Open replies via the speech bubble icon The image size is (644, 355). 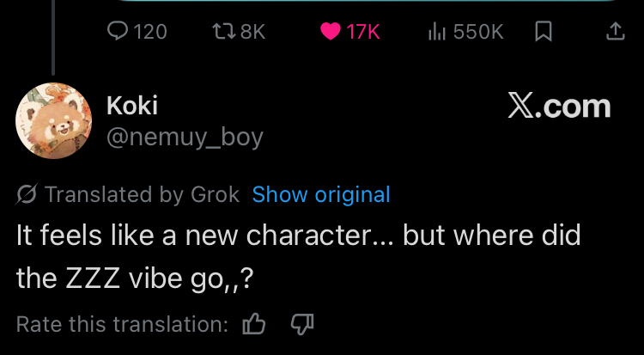point(117,32)
